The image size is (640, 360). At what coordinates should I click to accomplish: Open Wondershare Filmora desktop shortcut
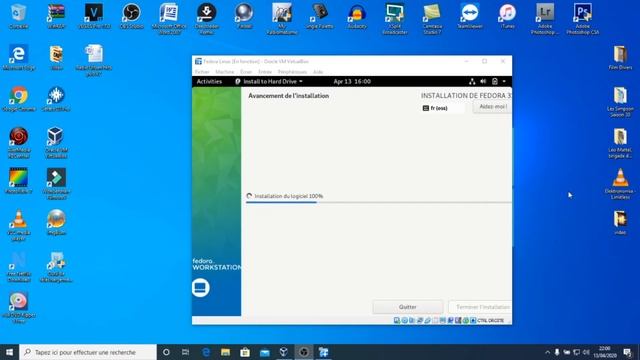(56, 184)
